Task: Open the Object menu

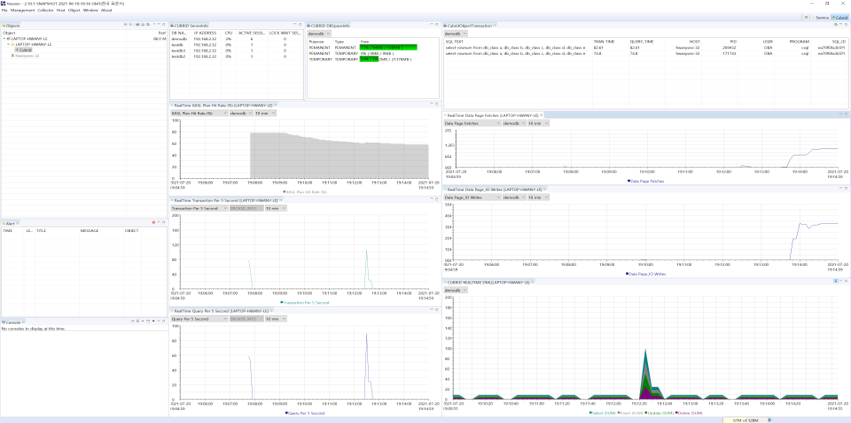Action: 74,10
